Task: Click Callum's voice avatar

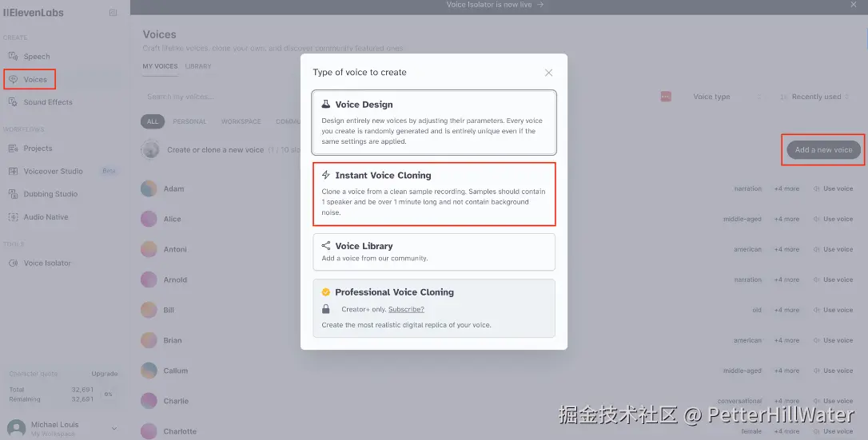Action: tap(149, 371)
